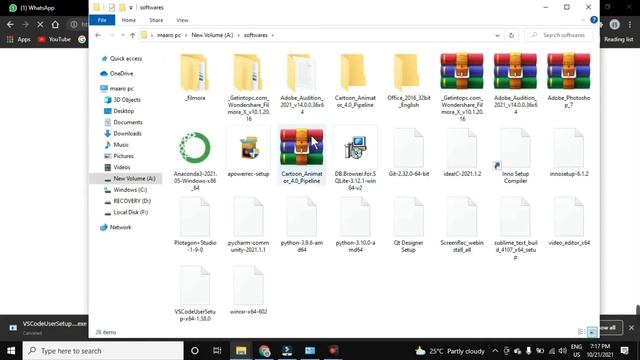
Task: Select the winrar-x64-602 file
Action: point(248,291)
